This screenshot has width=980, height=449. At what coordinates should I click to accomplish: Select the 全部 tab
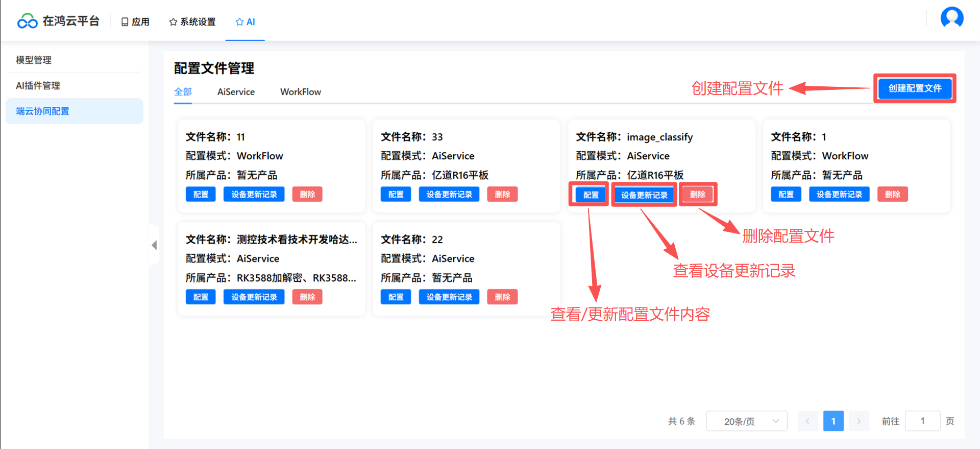coord(183,92)
